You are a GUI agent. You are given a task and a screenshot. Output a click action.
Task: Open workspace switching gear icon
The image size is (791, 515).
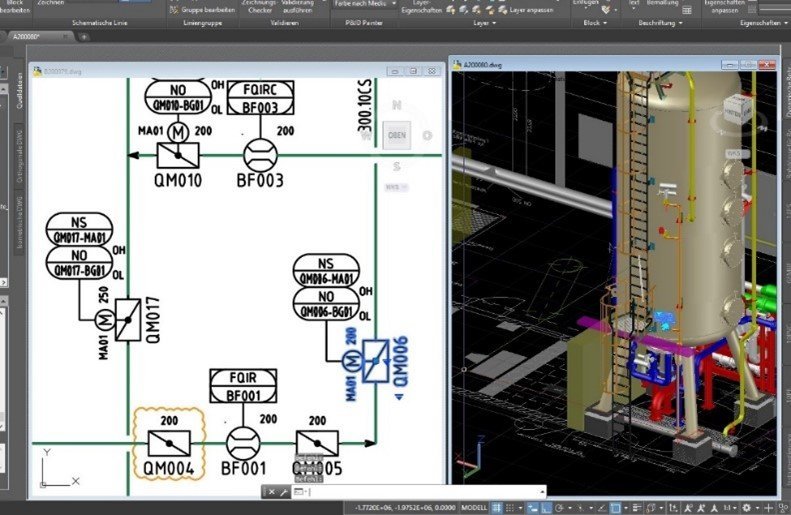point(746,507)
